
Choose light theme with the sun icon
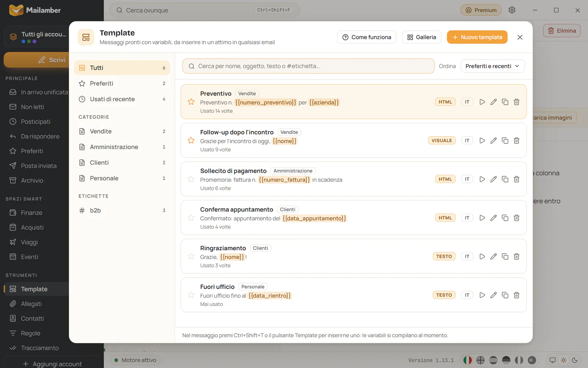tap(563, 360)
